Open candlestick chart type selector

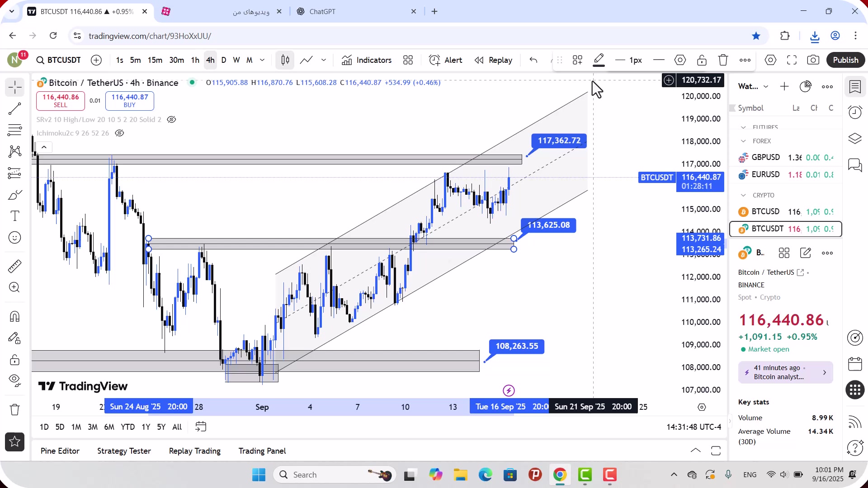(x=285, y=60)
